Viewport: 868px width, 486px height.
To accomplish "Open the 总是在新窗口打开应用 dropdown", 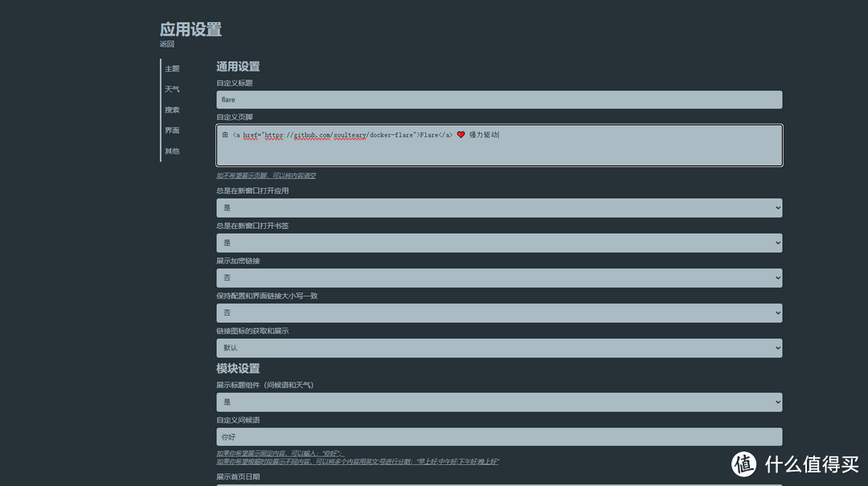I will pos(498,207).
